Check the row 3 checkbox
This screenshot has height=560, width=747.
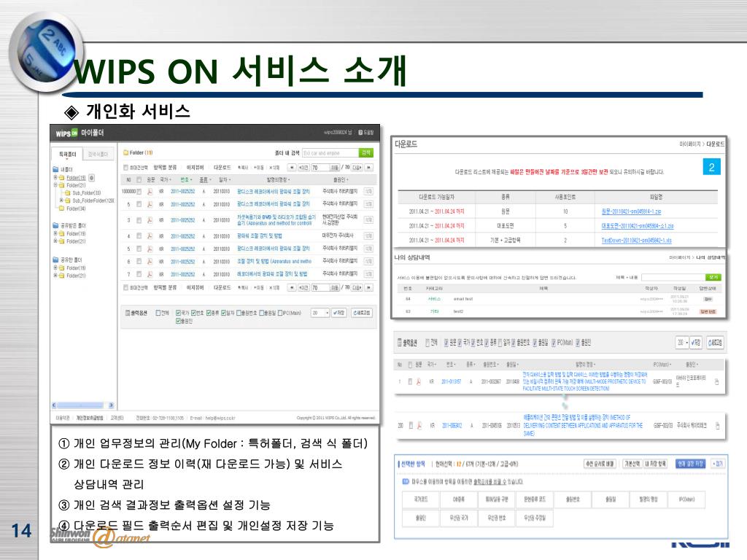click(139, 220)
